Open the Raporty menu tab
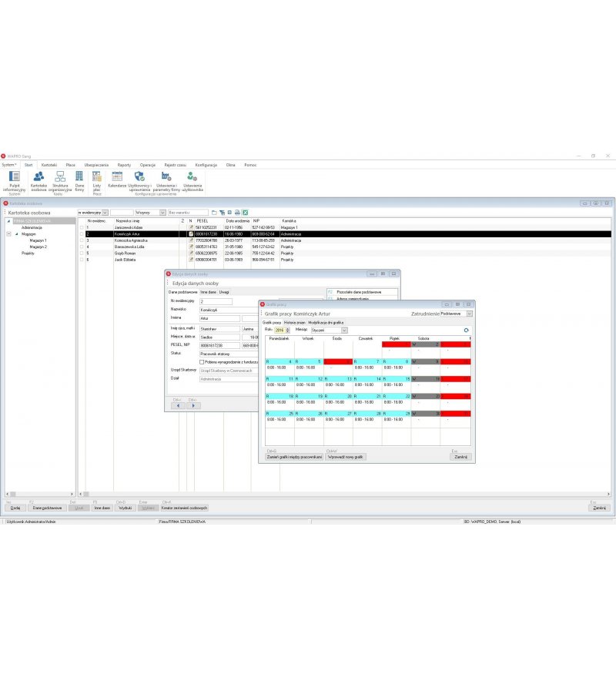 pos(124,165)
